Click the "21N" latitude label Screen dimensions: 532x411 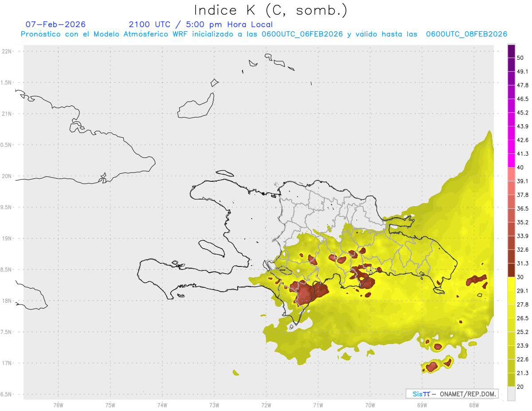pyautogui.click(x=8, y=114)
